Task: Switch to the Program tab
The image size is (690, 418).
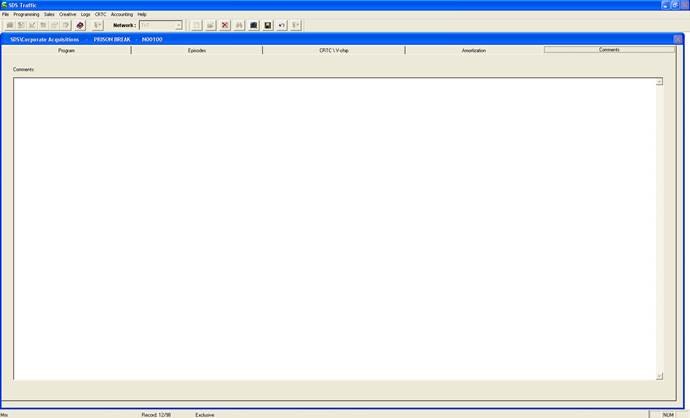Action: [67, 50]
